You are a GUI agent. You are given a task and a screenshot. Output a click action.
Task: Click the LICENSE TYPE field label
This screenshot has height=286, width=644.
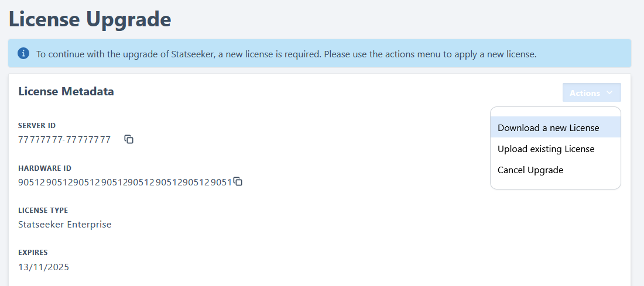[43, 211]
